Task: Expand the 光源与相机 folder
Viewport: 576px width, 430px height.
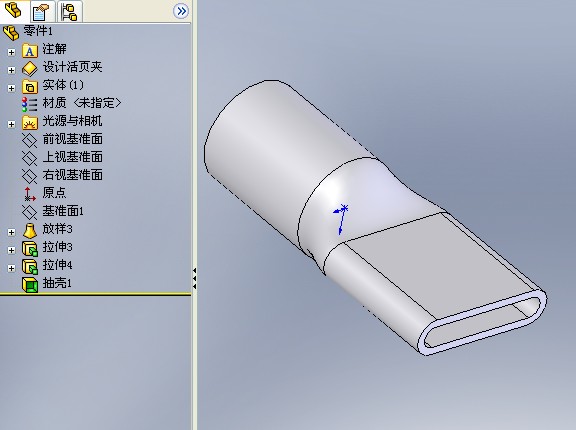Action: click(x=11, y=124)
